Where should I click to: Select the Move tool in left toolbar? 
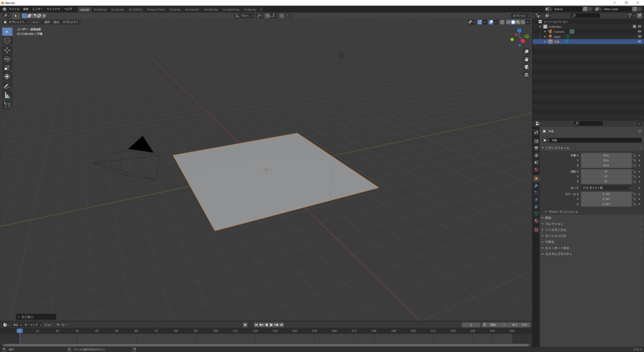point(7,50)
